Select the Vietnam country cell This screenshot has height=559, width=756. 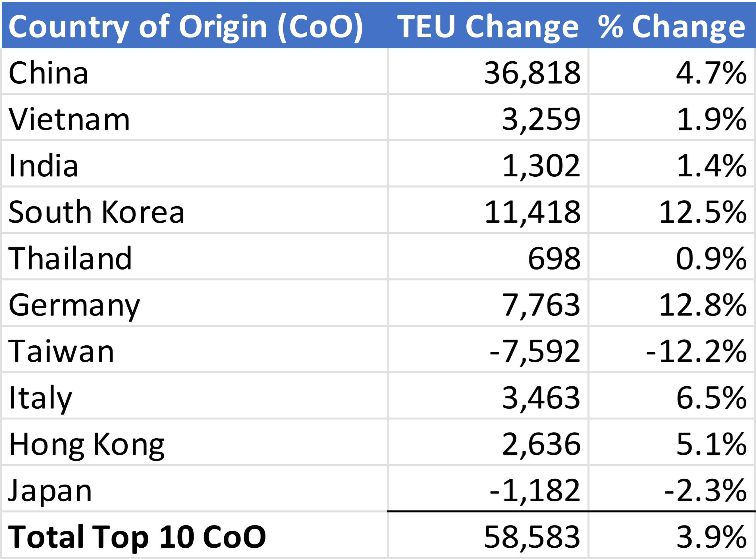[x=69, y=119]
